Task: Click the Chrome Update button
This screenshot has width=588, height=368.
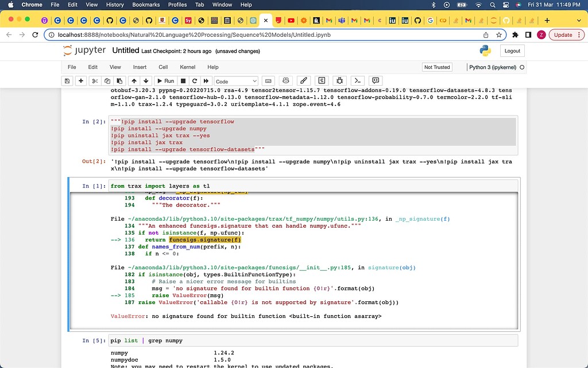Action: [x=562, y=34]
